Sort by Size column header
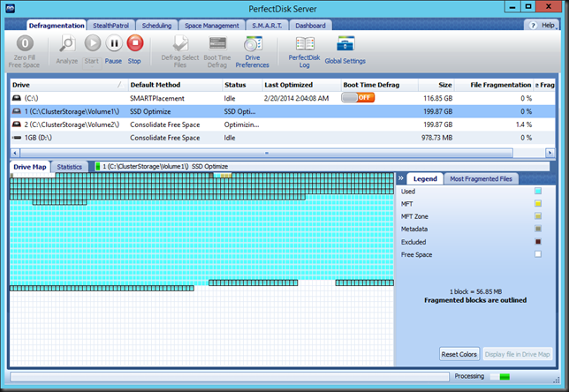569x392 pixels. tap(436, 85)
